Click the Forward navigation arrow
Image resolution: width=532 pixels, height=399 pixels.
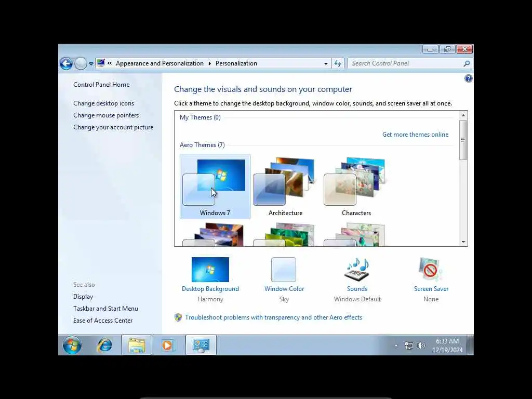coord(81,63)
